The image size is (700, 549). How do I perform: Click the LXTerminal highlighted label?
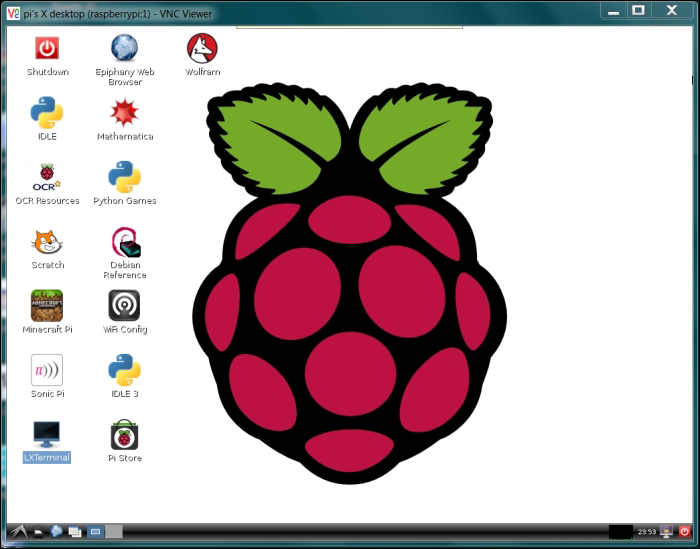coord(47,458)
